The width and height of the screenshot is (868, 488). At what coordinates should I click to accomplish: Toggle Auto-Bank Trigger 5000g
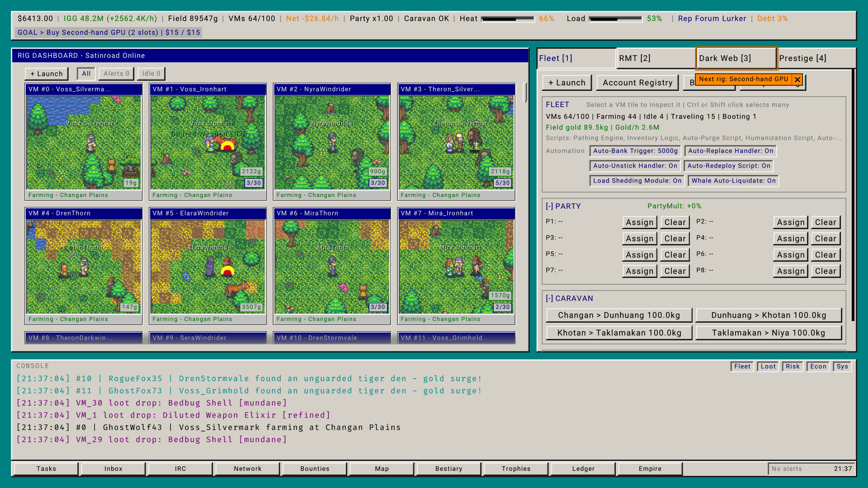tap(635, 151)
